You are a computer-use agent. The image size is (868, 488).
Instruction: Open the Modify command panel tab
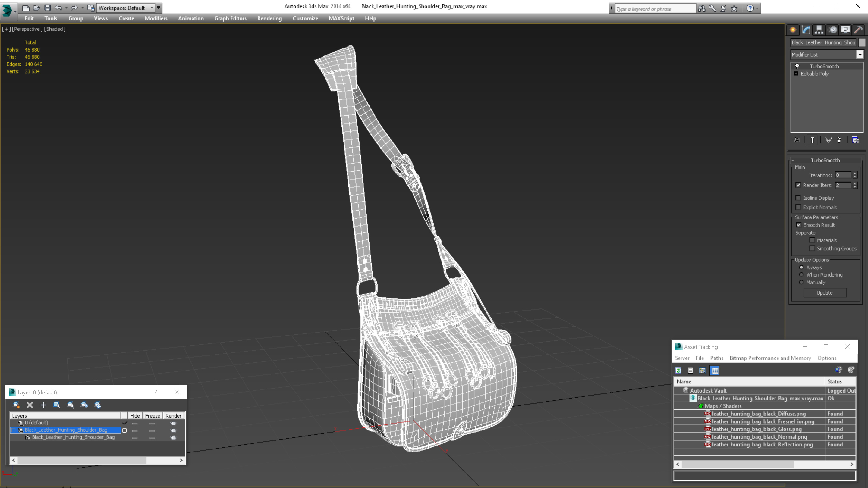[x=806, y=30]
